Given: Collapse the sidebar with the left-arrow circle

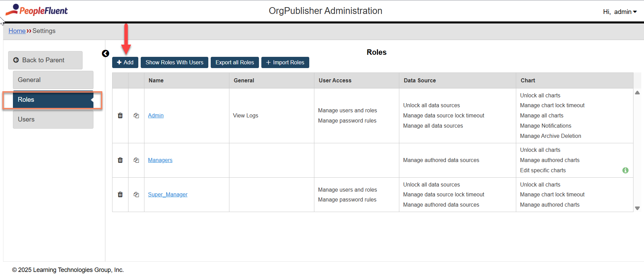Looking at the screenshot, I should 105,53.
